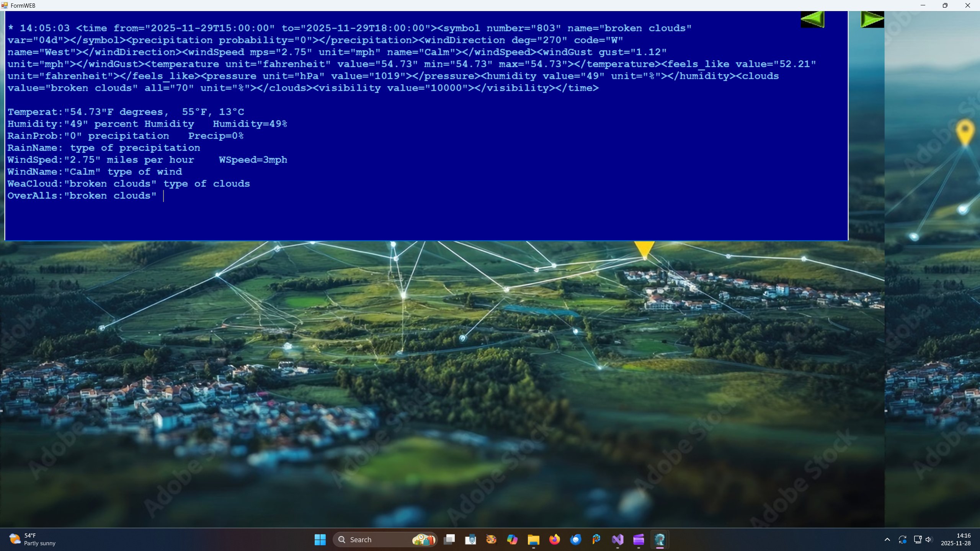Screen dimensions: 980x551
Task: Click inside the blue weather text box
Action: (421, 214)
